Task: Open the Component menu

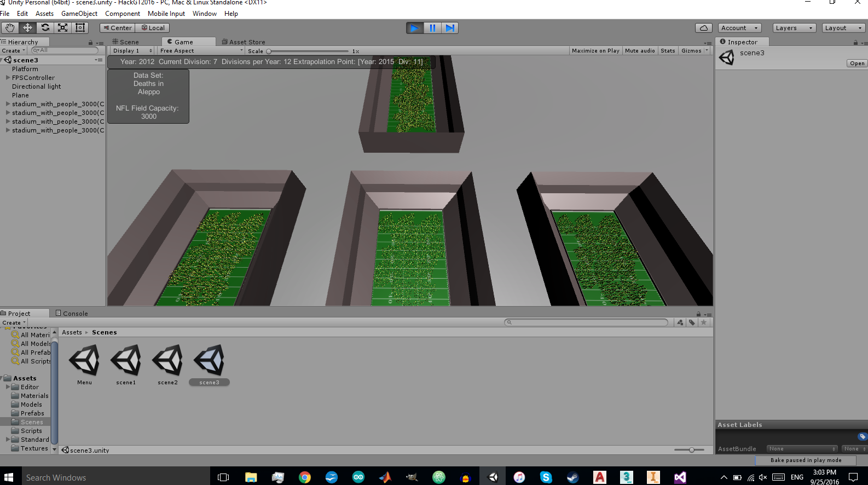Action: tap(123, 14)
